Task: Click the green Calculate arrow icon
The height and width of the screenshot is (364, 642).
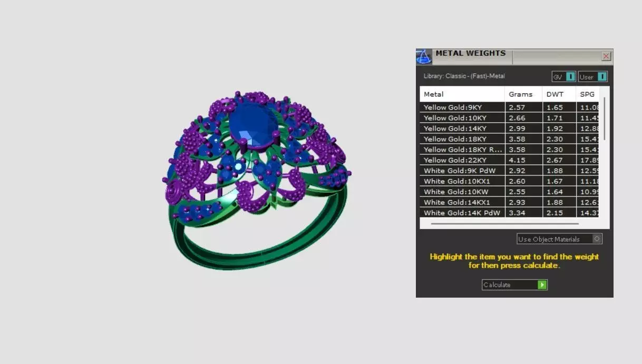Action: click(542, 285)
